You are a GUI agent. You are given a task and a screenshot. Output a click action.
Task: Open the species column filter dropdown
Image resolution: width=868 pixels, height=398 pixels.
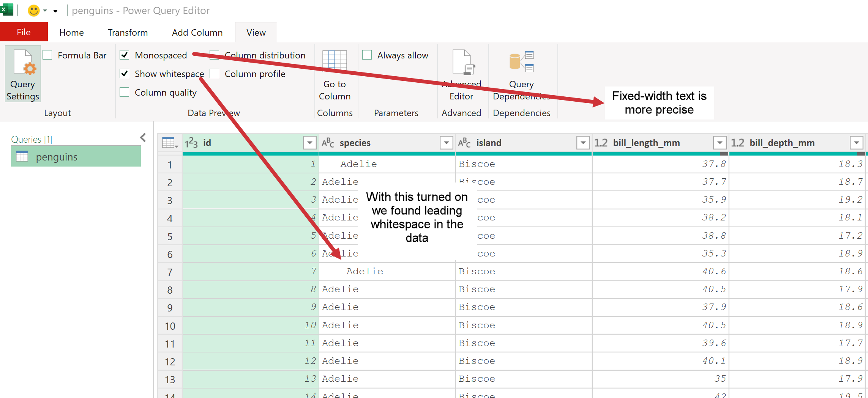[446, 143]
